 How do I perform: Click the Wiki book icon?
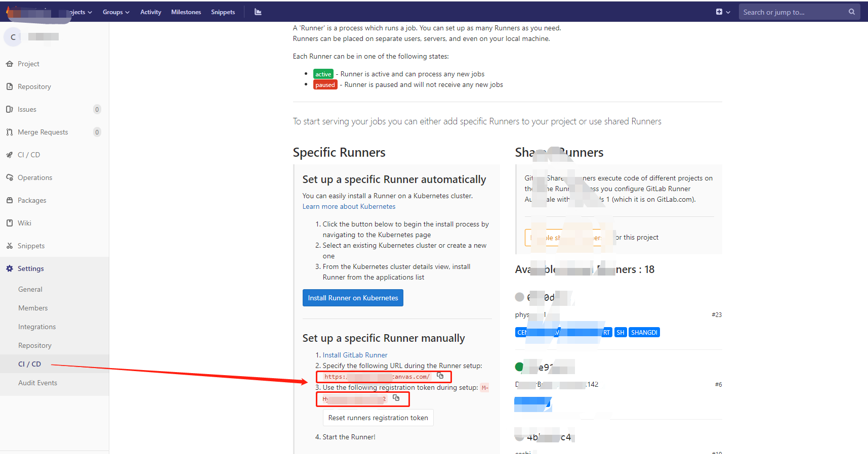pos(10,223)
